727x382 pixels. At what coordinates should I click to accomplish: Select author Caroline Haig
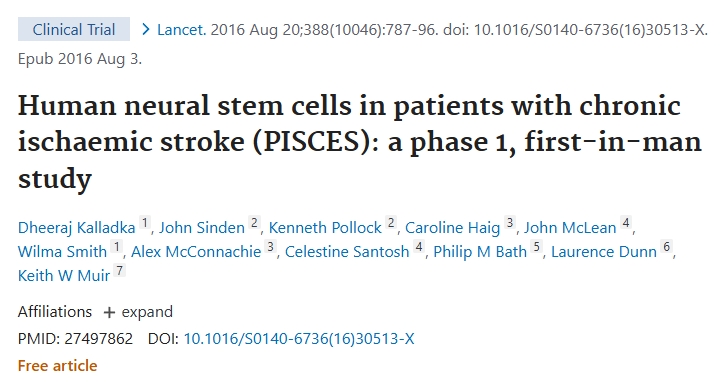(453, 228)
